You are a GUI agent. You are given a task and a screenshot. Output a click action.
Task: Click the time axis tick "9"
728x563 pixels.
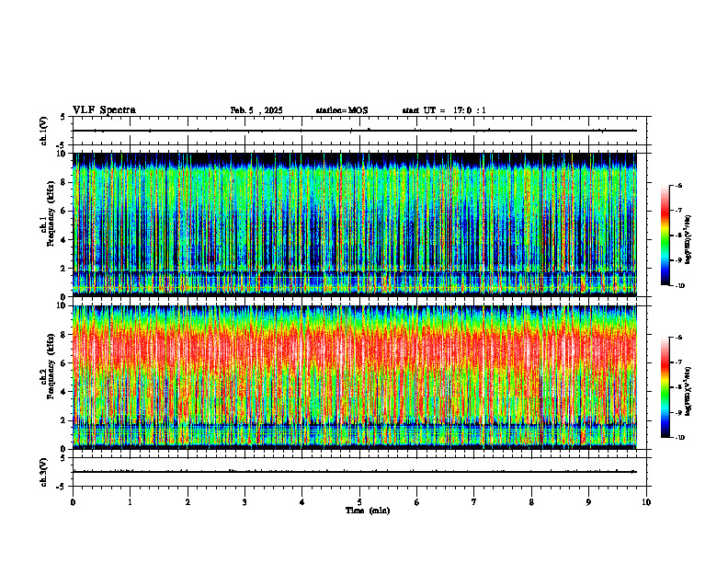(x=588, y=502)
